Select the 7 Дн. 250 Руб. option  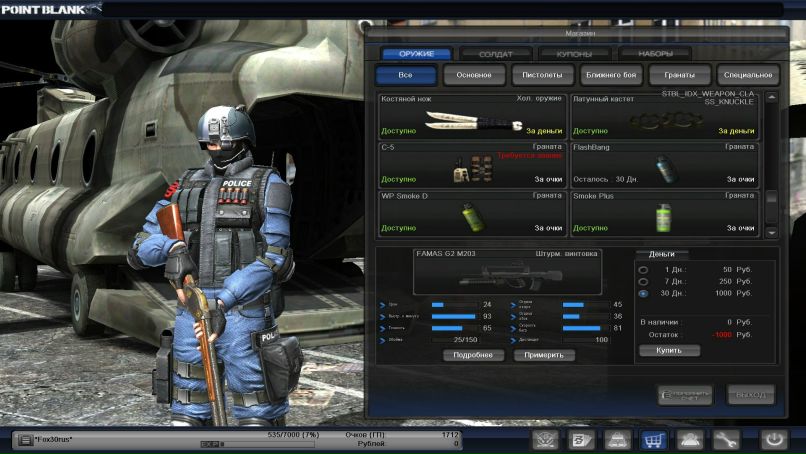click(x=643, y=282)
